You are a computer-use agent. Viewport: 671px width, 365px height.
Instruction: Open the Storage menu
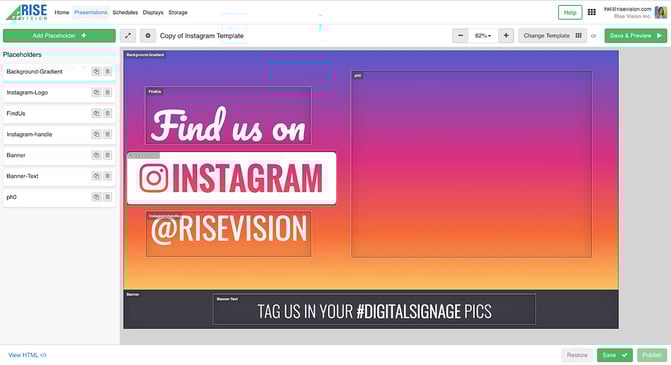pyautogui.click(x=178, y=12)
